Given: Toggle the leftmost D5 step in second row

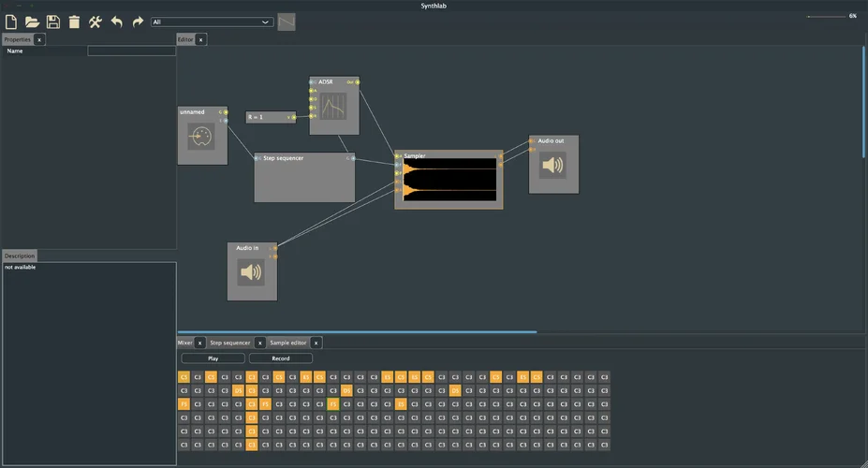Looking at the screenshot, I should (x=238, y=390).
